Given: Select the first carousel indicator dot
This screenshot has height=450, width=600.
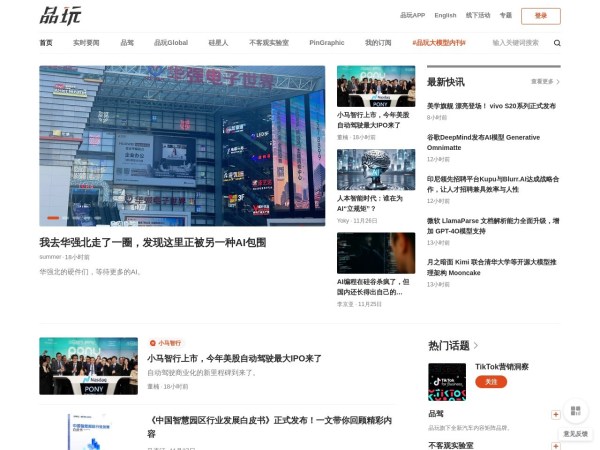Looking at the screenshot, I should pos(50,218).
